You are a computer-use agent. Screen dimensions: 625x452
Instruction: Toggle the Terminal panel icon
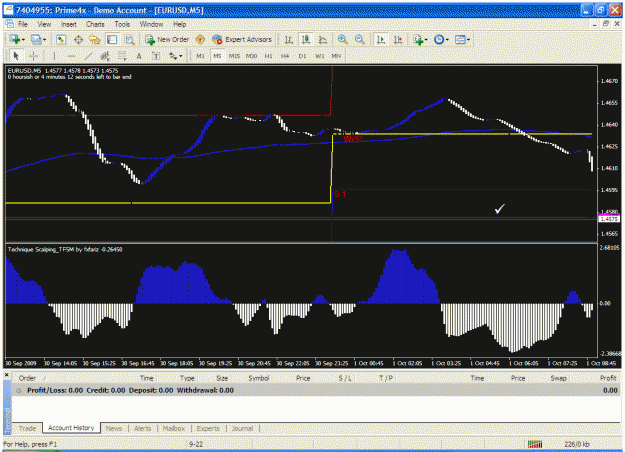(112, 39)
